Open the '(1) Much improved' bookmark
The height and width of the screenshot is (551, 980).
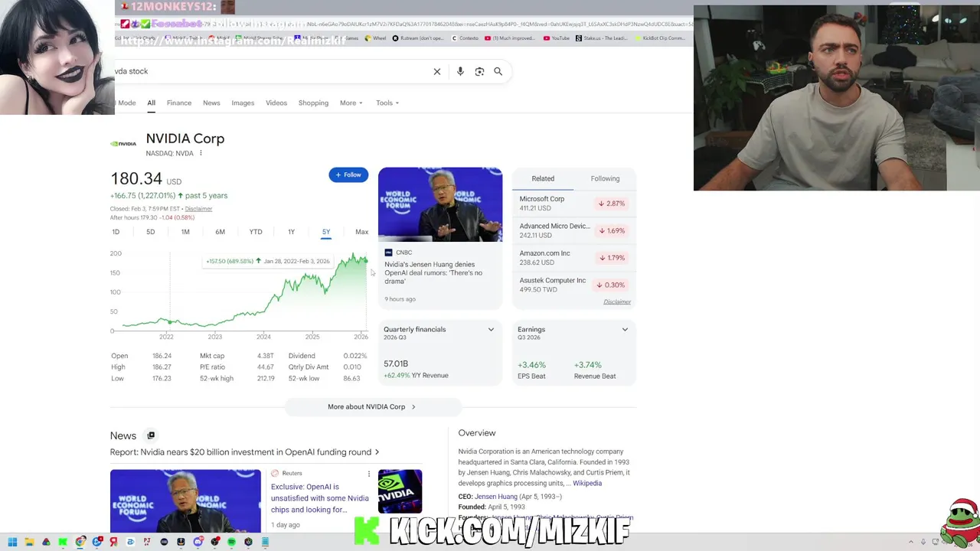(510, 38)
